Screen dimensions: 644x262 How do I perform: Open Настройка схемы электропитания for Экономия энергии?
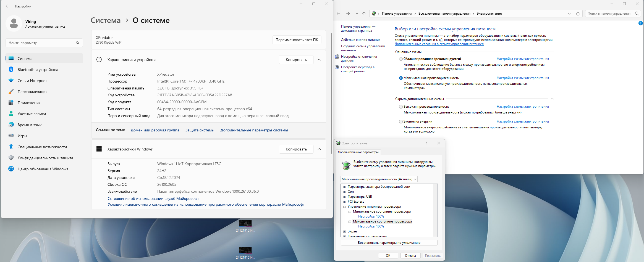523,121
